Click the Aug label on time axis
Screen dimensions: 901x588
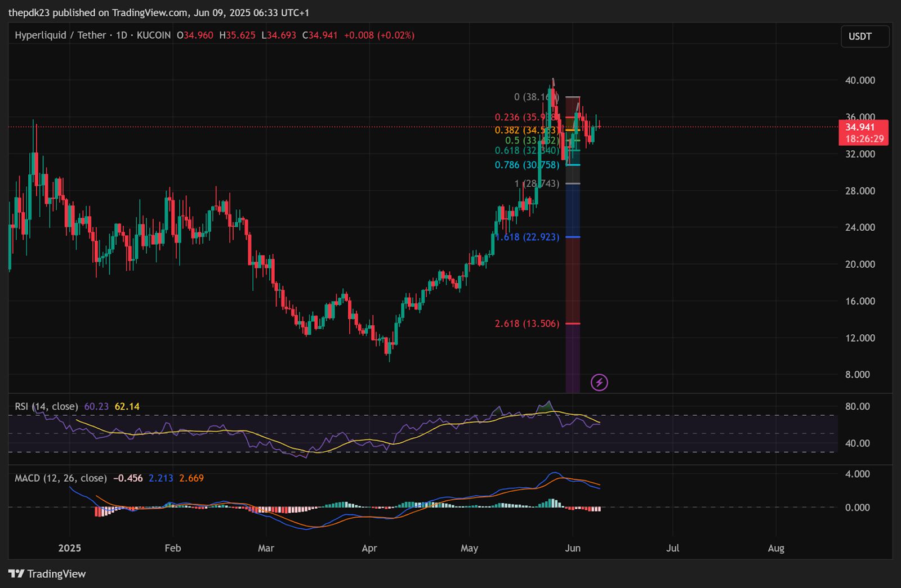[x=775, y=548]
